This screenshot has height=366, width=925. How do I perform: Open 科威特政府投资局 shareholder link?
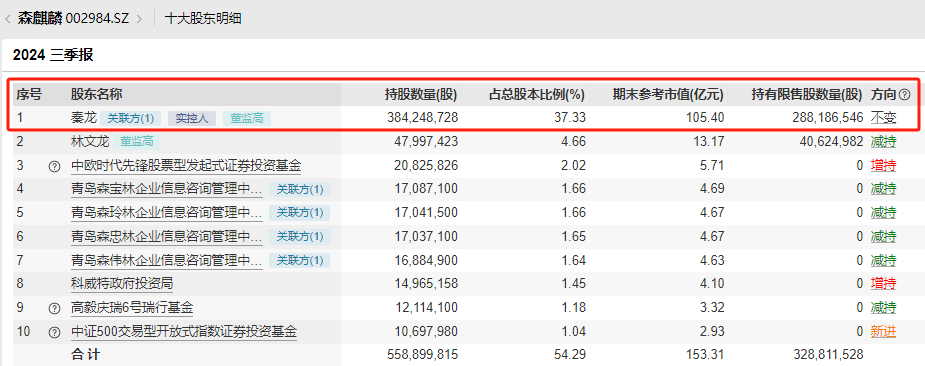point(122,284)
